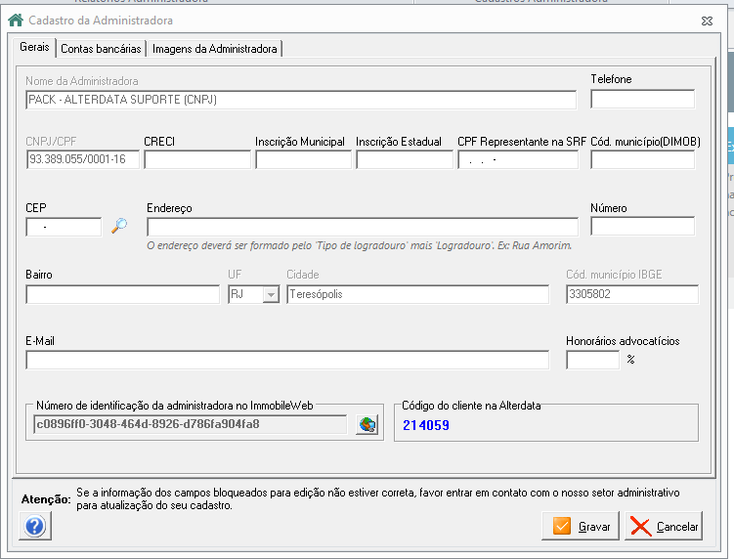Image resolution: width=734 pixels, height=560 pixels.
Task: Focus the Bairro text field
Action: click(122, 294)
